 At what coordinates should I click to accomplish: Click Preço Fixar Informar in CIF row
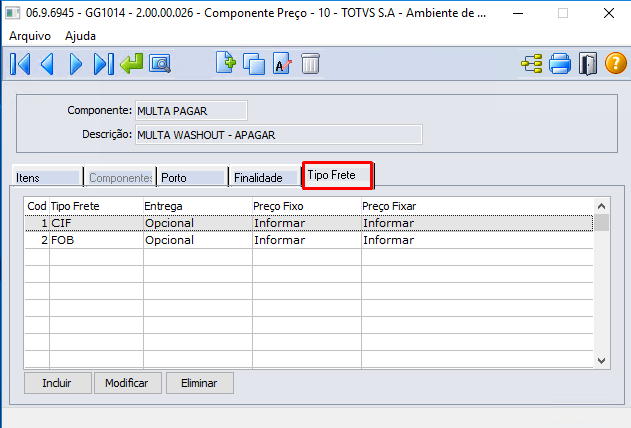pyautogui.click(x=388, y=223)
